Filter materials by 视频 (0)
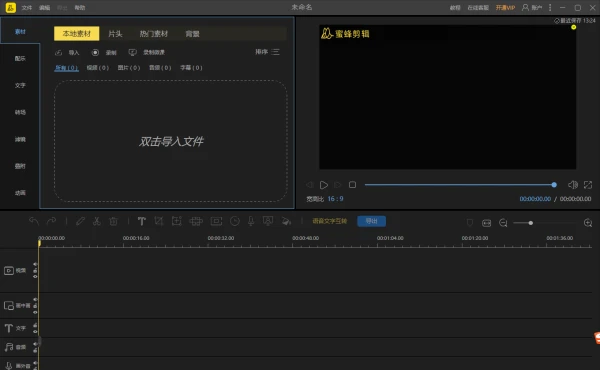Image resolution: width=600 pixels, height=370 pixels. pos(98,68)
